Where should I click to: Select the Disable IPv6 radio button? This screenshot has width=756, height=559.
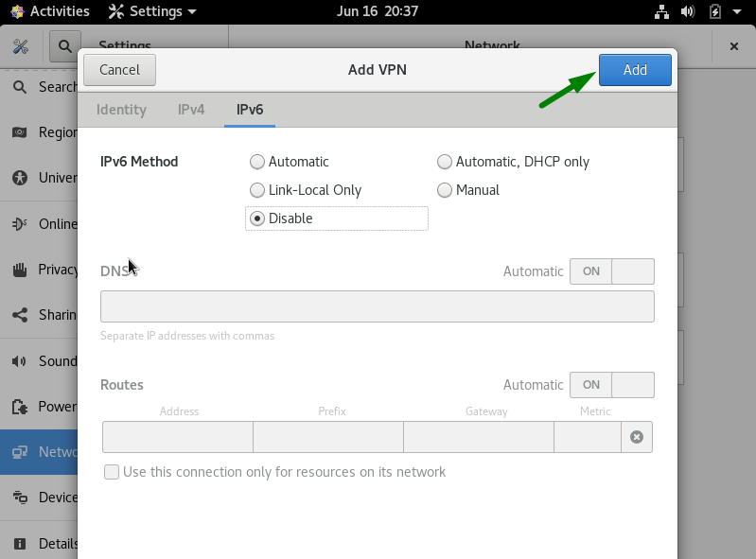tap(337, 218)
